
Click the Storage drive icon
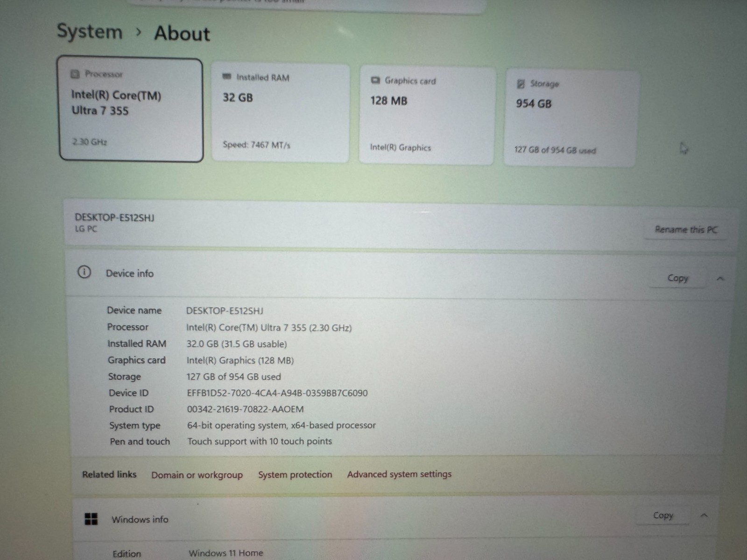pyautogui.click(x=521, y=84)
